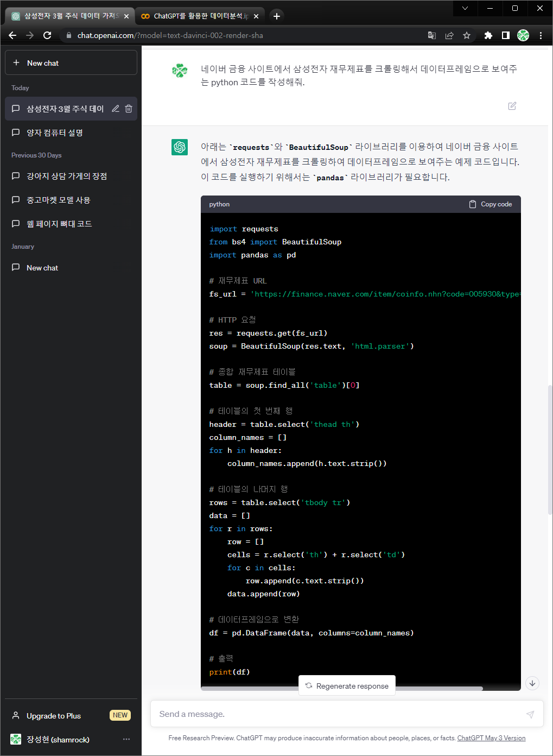Toggle the browser side panel icon
Screen dimensions: 553x756
coord(505,35)
